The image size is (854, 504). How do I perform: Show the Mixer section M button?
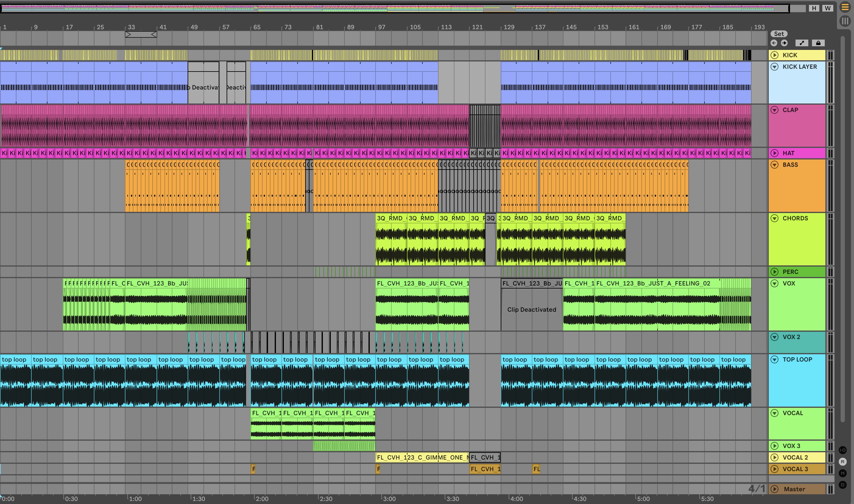pyautogui.click(x=843, y=473)
